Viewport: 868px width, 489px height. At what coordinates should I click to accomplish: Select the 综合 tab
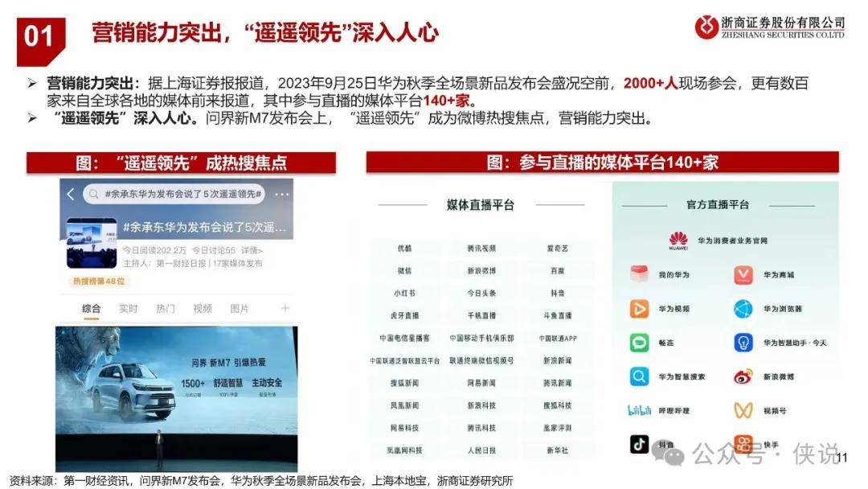(92, 309)
